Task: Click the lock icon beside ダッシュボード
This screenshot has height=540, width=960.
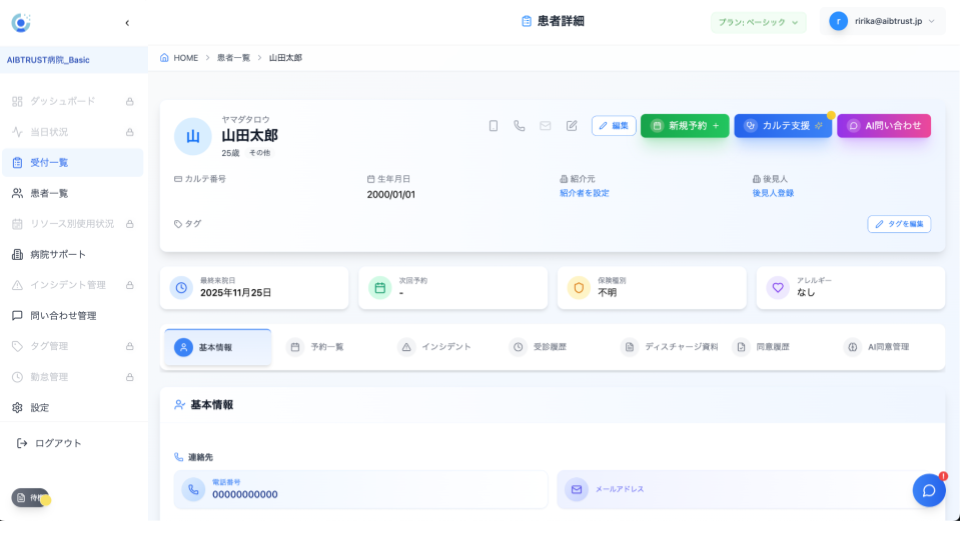Action: tap(130, 101)
